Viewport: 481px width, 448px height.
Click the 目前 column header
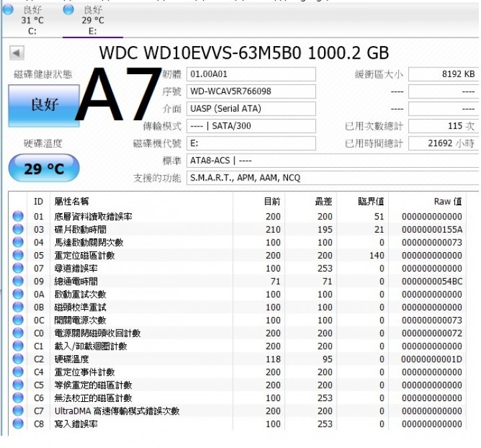coord(259,201)
